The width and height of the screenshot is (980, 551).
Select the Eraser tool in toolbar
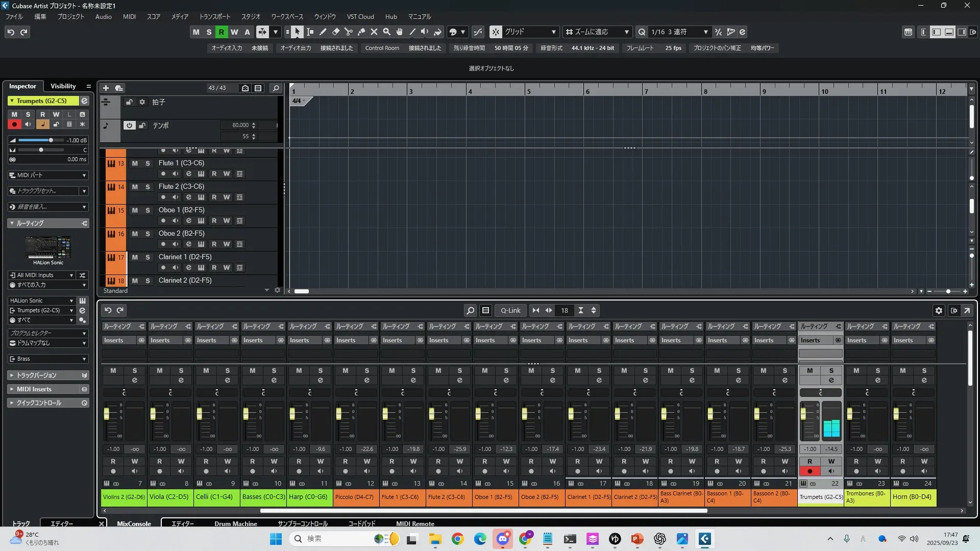pos(336,32)
